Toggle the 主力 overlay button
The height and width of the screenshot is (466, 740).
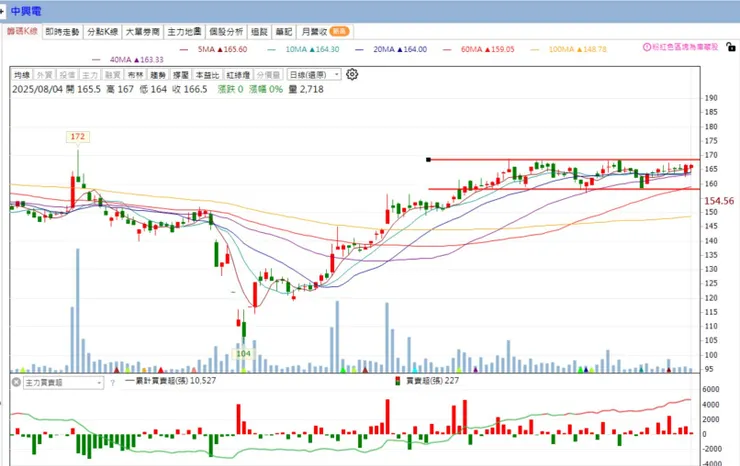90,75
